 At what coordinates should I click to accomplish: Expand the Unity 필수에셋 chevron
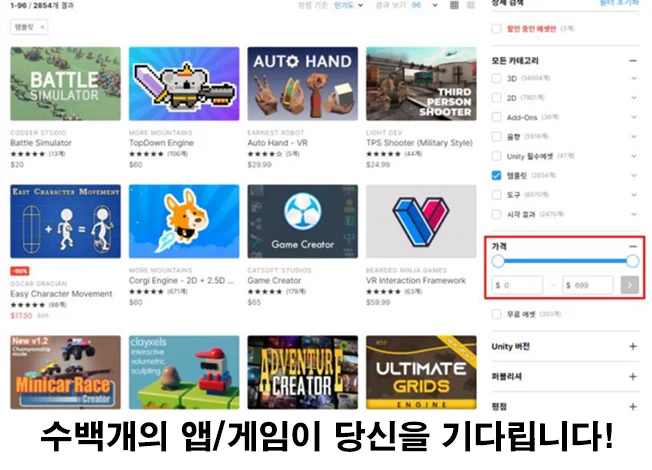[634, 156]
